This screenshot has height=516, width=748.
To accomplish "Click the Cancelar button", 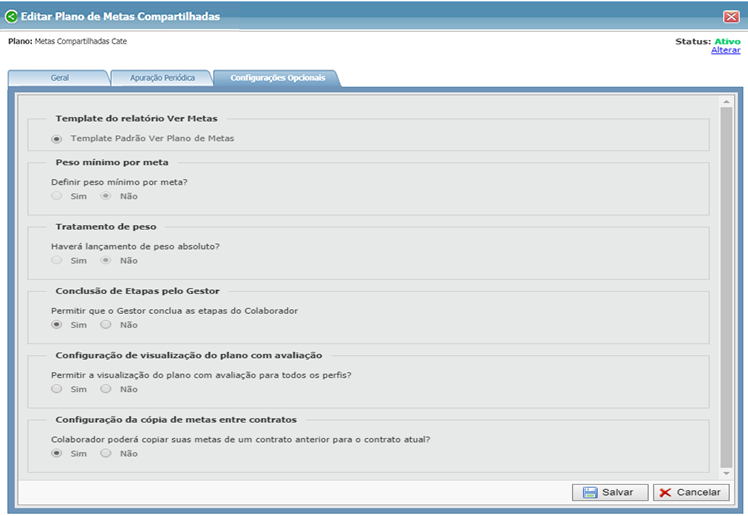I will (691, 492).
